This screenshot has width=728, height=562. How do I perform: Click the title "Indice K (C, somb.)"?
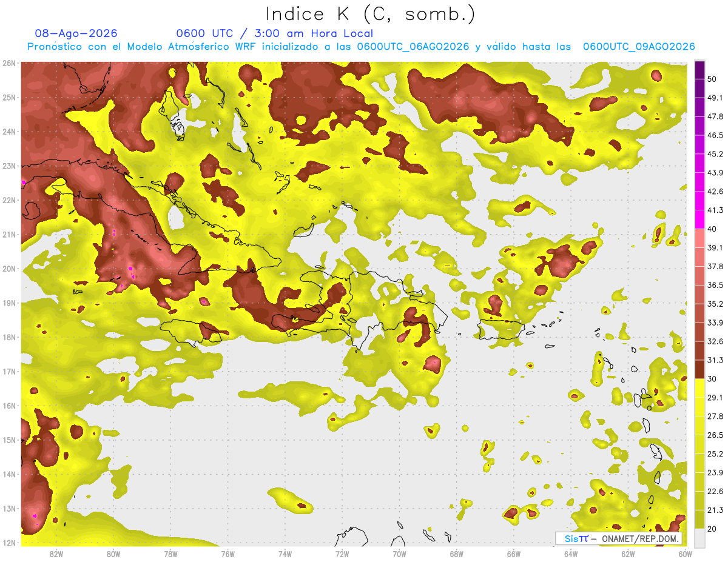370,14
